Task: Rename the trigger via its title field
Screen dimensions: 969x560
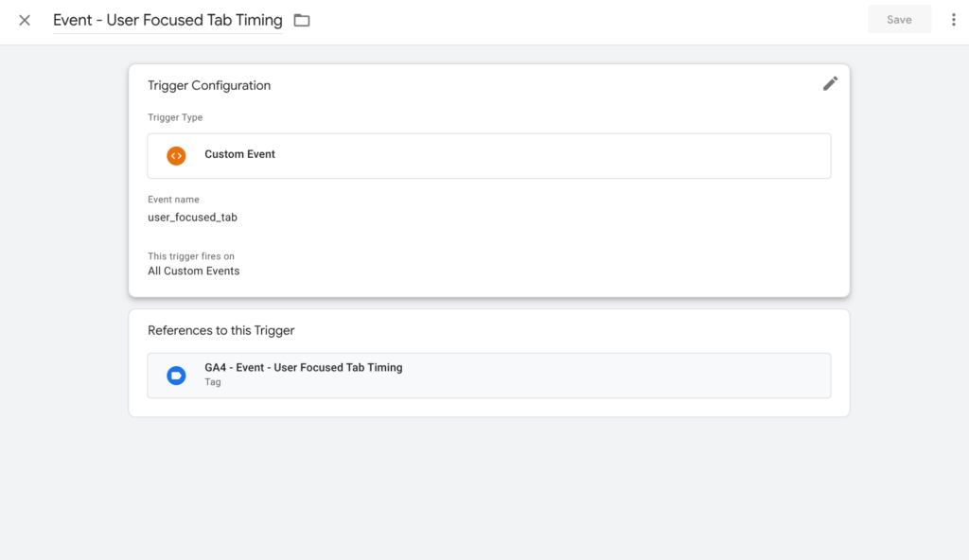Action: [x=167, y=19]
